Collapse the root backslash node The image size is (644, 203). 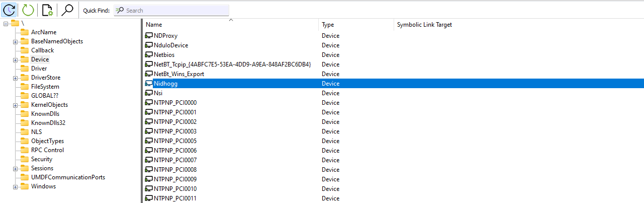6,23
